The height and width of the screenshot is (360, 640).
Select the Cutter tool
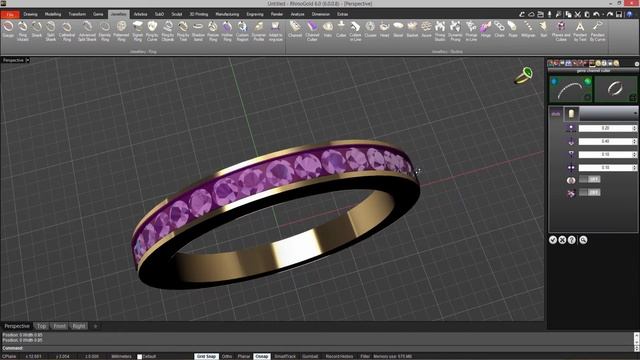[341, 30]
